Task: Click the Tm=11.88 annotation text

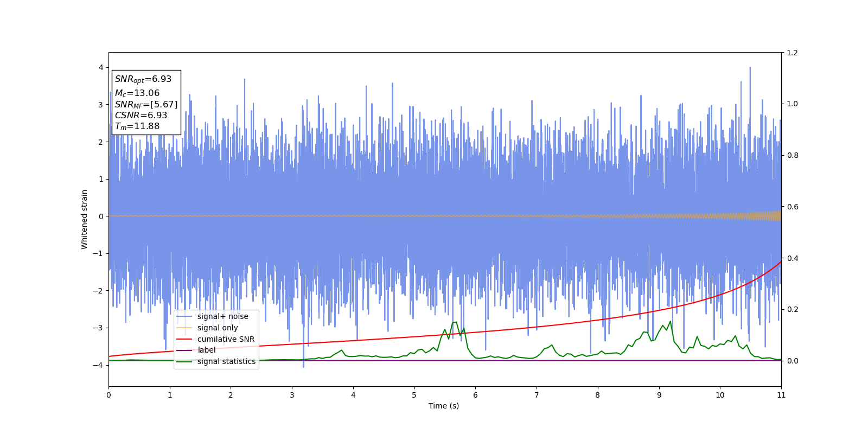Action: [x=137, y=126]
